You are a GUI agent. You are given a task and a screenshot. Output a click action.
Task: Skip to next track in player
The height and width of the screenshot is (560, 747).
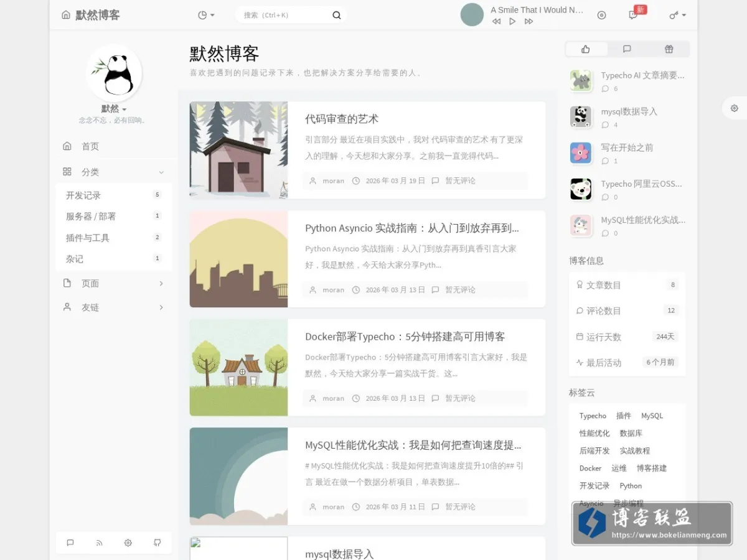tap(529, 21)
